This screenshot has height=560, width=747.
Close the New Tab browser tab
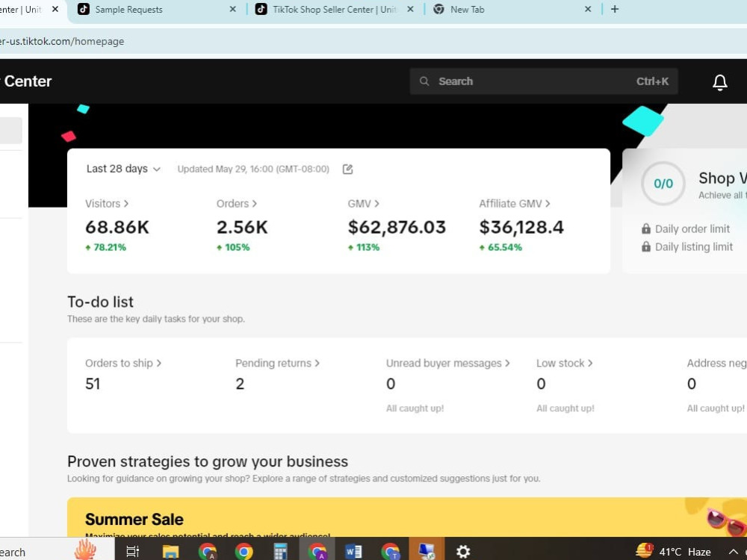click(588, 9)
